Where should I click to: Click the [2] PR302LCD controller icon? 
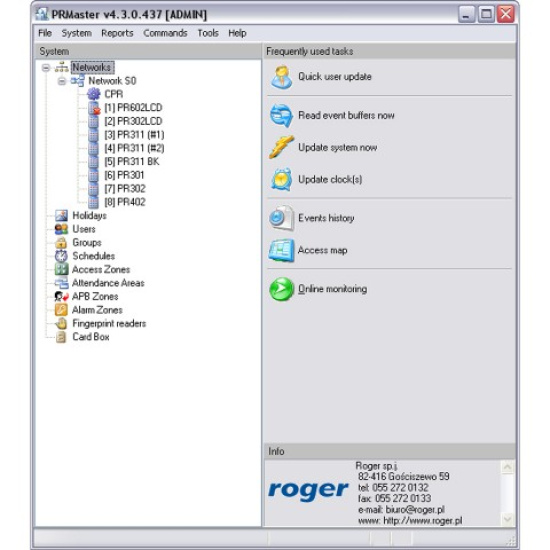click(x=93, y=121)
